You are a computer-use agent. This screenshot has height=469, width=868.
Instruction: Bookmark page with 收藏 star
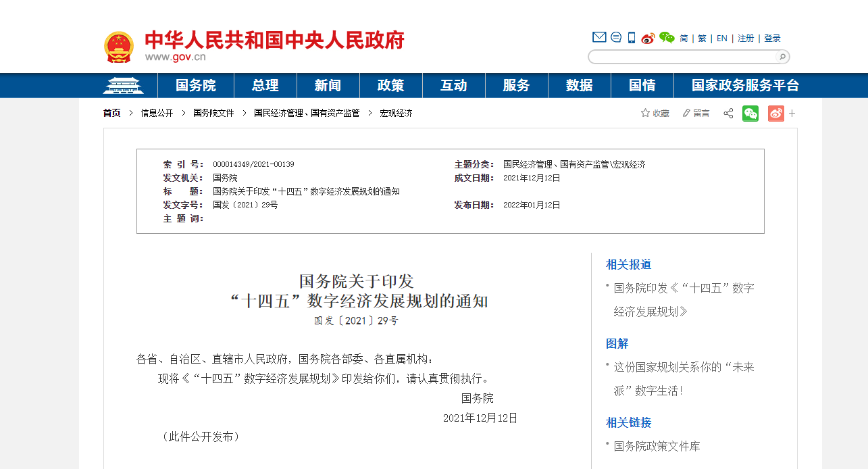[655, 114]
